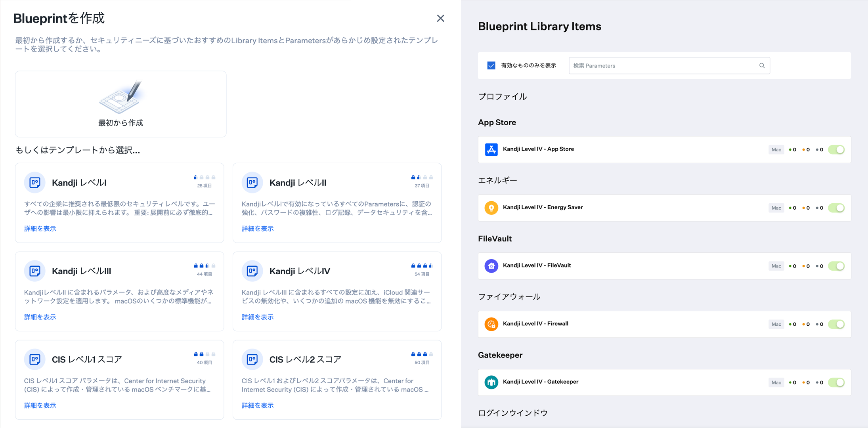Turn off the Kandji Level IV FileVault toggle
This screenshot has height=428, width=868.
pyautogui.click(x=836, y=266)
